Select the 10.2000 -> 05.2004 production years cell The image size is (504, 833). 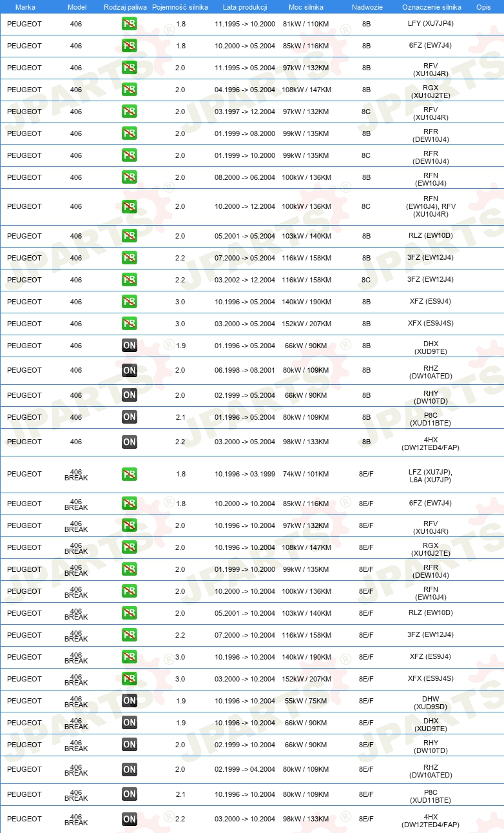pos(245,46)
